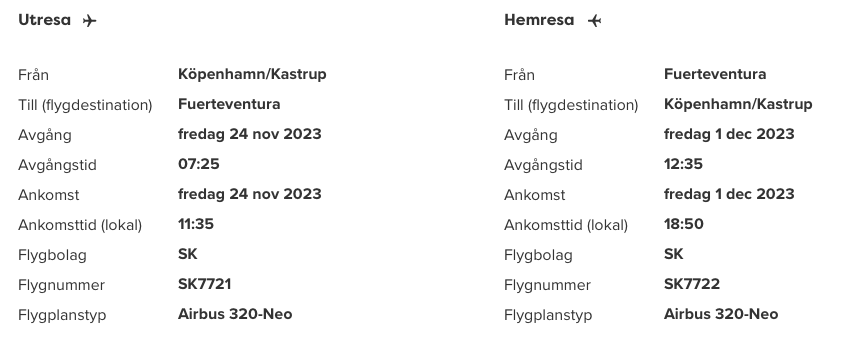The width and height of the screenshot is (848, 362).
Task: Click the outbound Flygbolag value SK
Action: [x=188, y=254]
